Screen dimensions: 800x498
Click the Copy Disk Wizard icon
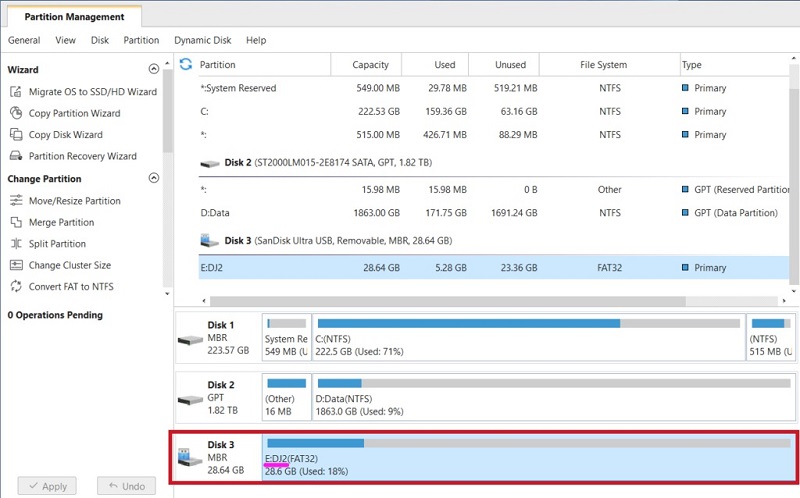click(x=16, y=135)
